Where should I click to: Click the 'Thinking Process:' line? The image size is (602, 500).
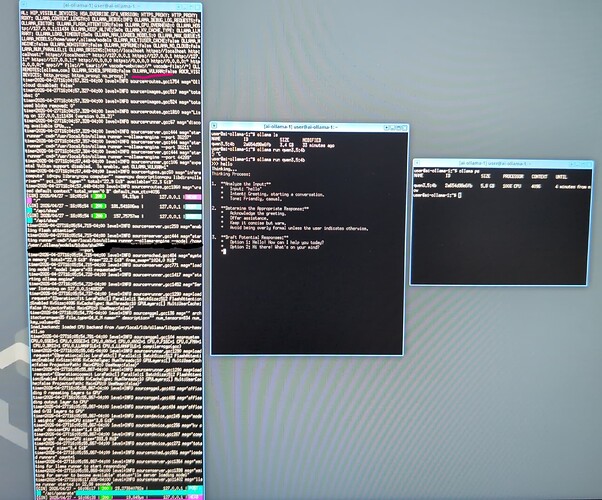(231, 174)
